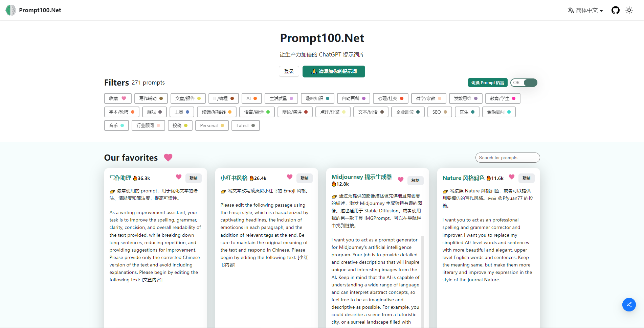The width and height of the screenshot is (644, 328).
Task: Enable the 语言/翻译 filter tag
Action: 257,112
